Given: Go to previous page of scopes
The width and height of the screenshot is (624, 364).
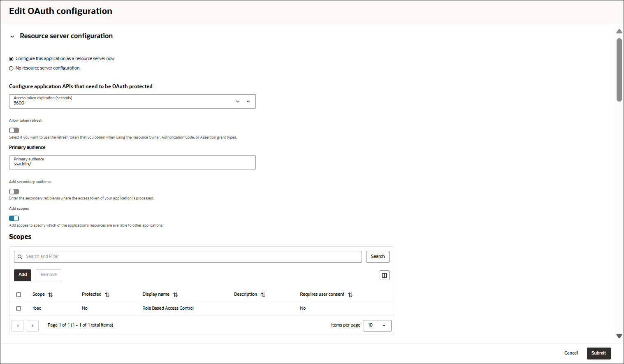Looking at the screenshot, I should 17,325.
